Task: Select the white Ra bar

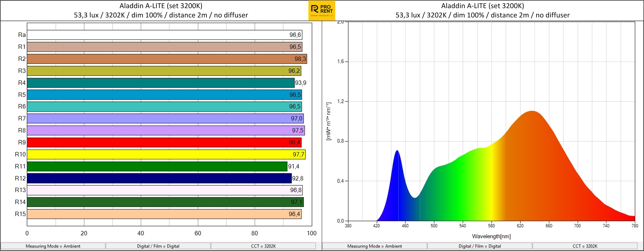Action: (164, 35)
